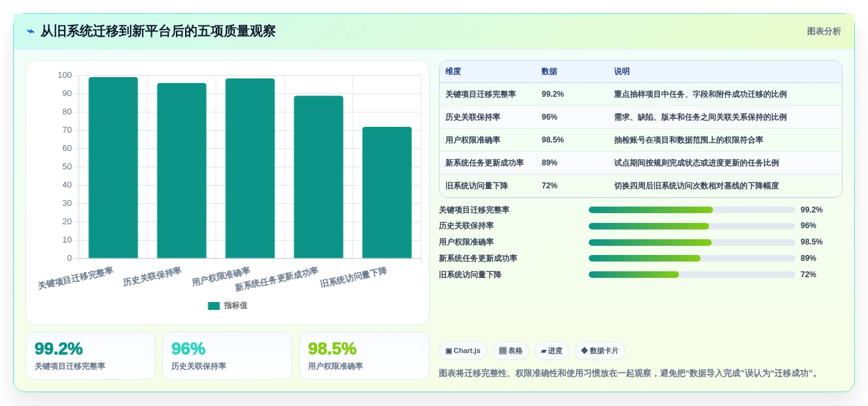Click the 进度 tag chip

click(x=551, y=351)
